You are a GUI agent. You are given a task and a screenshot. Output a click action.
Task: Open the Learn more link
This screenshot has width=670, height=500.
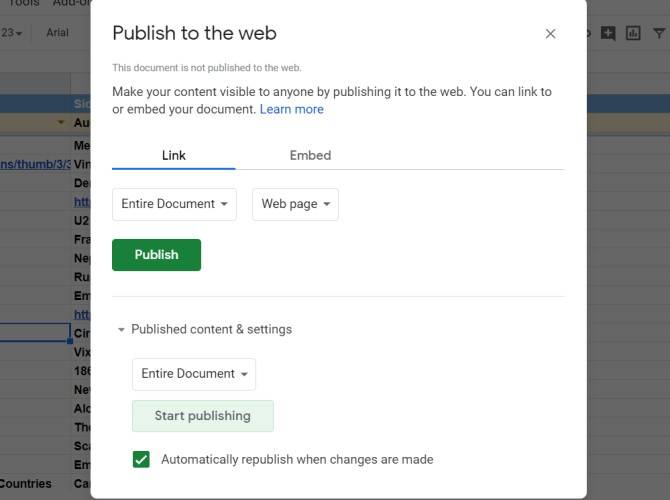point(291,109)
